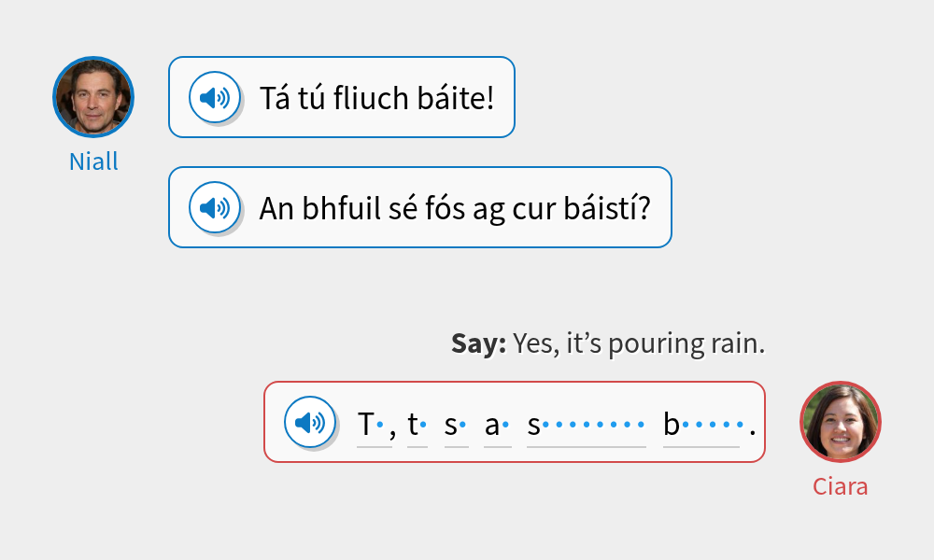Click the blank starting with letter a
Image resolution: width=934 pixels, height=560 pixels.
497,426
